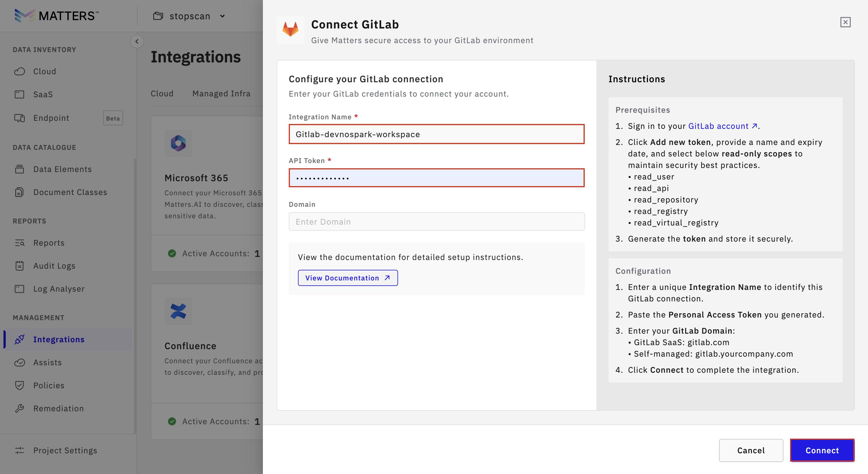The height and width of the screenshot is (474, 868).
Task: Click the Microsoft 365 card title
Action: pyautogui.click(x=196, y=178)
